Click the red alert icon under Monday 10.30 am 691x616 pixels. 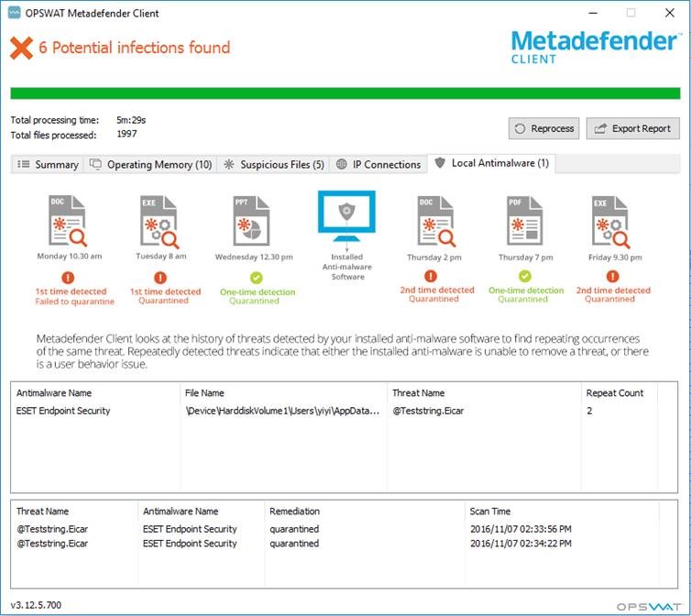[68, 278]
